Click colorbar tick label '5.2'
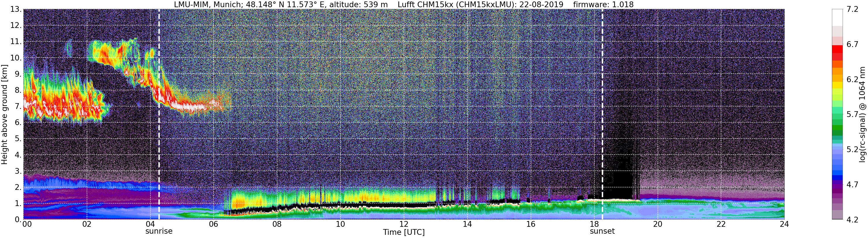868x238 pixels. [x=852, y=150]
